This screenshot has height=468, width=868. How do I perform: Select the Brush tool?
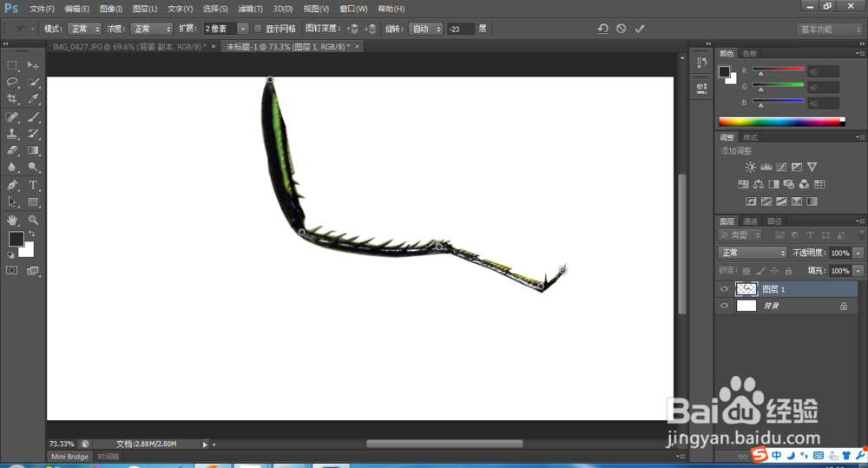pyautogui.click(x=33, y=117)
